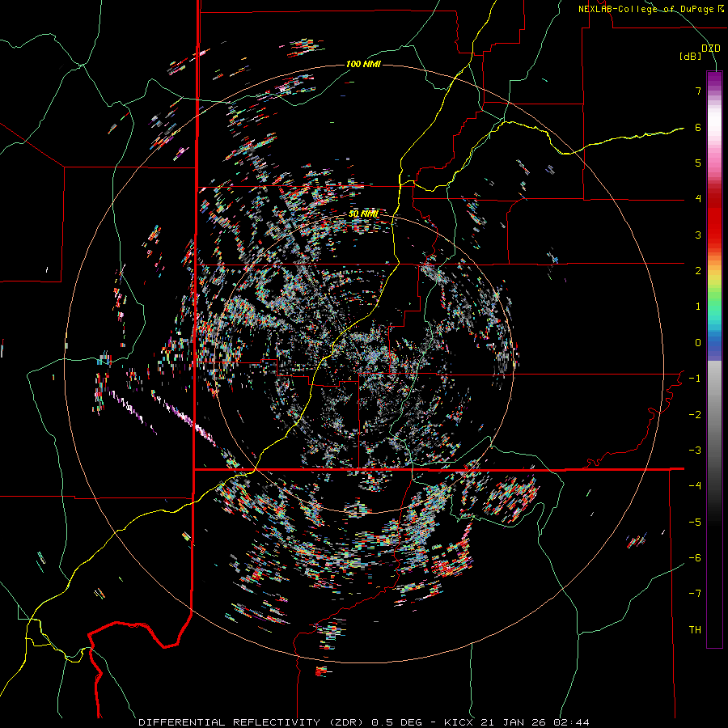Viewport: 728px width, 728px height.
Task: Click the -2 value on color scale
Action: point(695,415)
